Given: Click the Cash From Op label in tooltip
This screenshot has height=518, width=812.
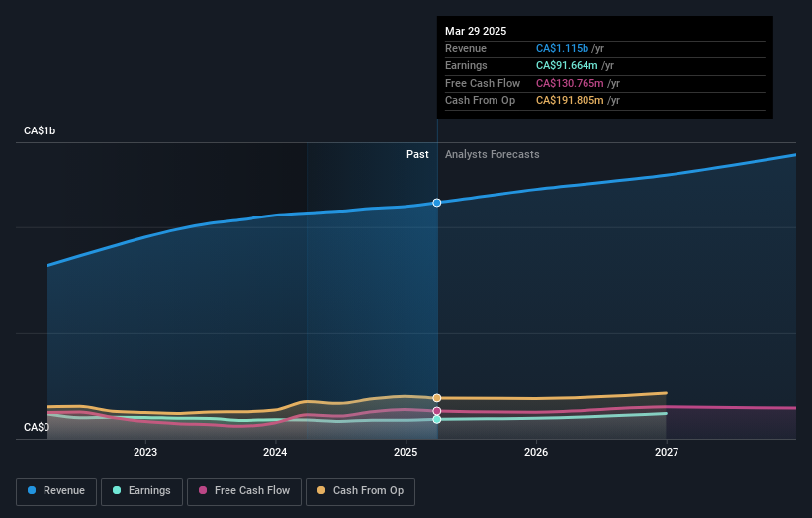Looking at the screenshot, I should [480, 101].
